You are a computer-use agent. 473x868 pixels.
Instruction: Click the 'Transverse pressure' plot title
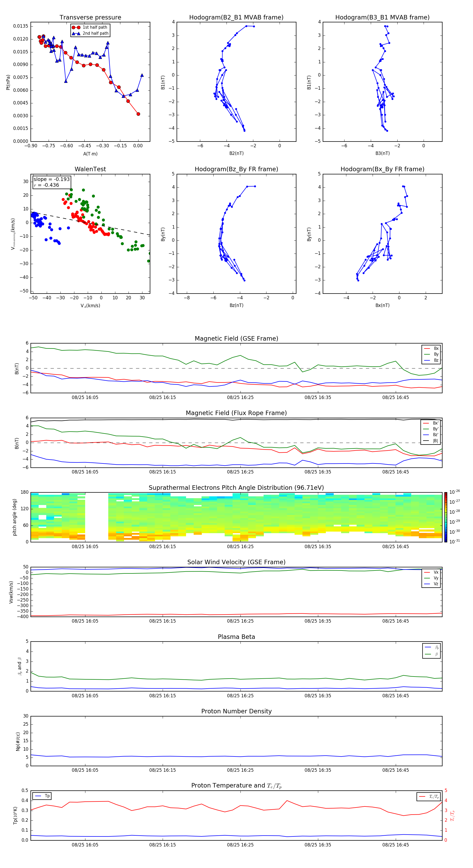[90, 18]
